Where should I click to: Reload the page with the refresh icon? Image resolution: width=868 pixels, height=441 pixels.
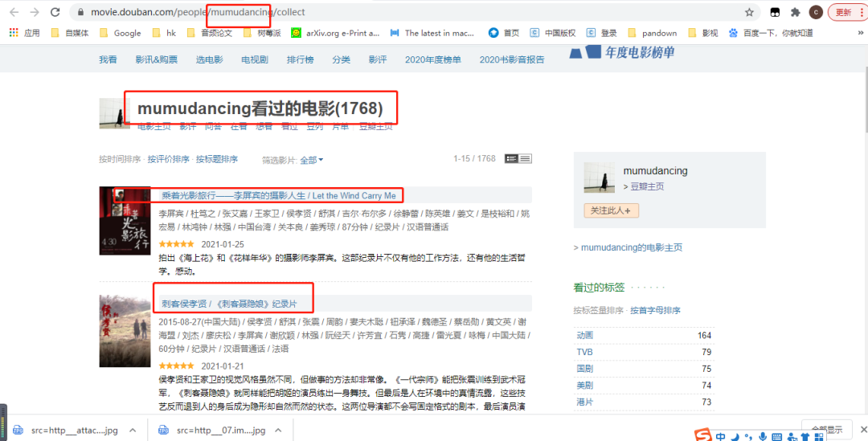(x=55, y=11)
